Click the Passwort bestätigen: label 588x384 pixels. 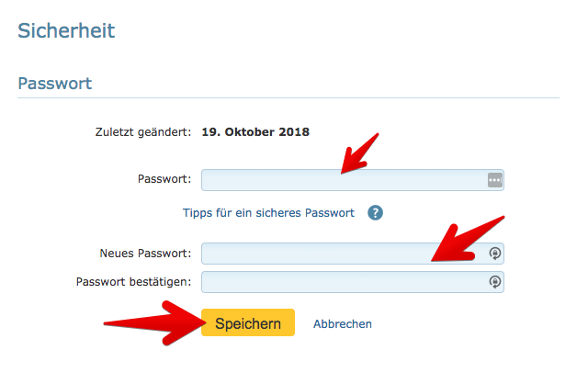tap(133, 282)
